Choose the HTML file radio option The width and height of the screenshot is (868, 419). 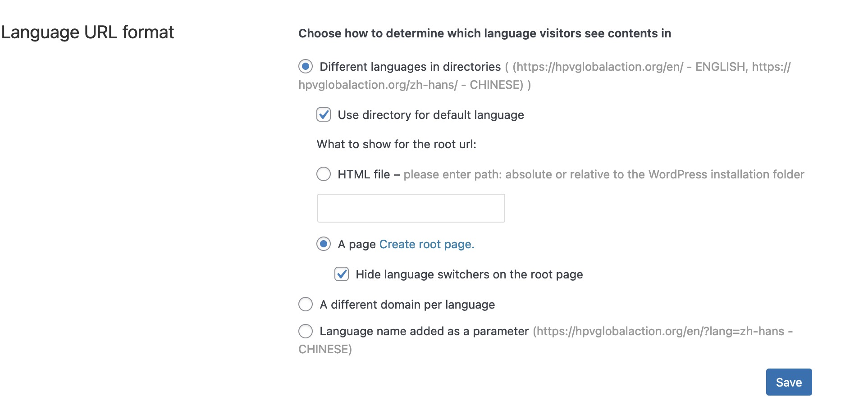coord(324,174)
